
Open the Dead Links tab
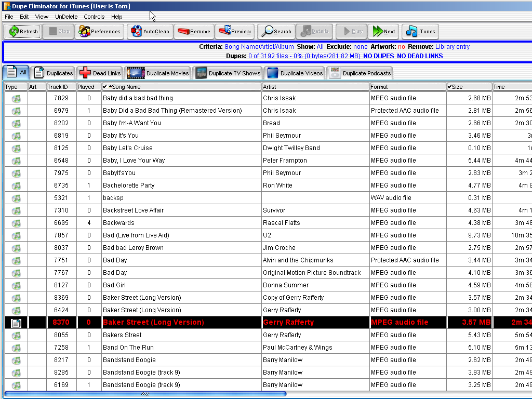tap(99, 73)
